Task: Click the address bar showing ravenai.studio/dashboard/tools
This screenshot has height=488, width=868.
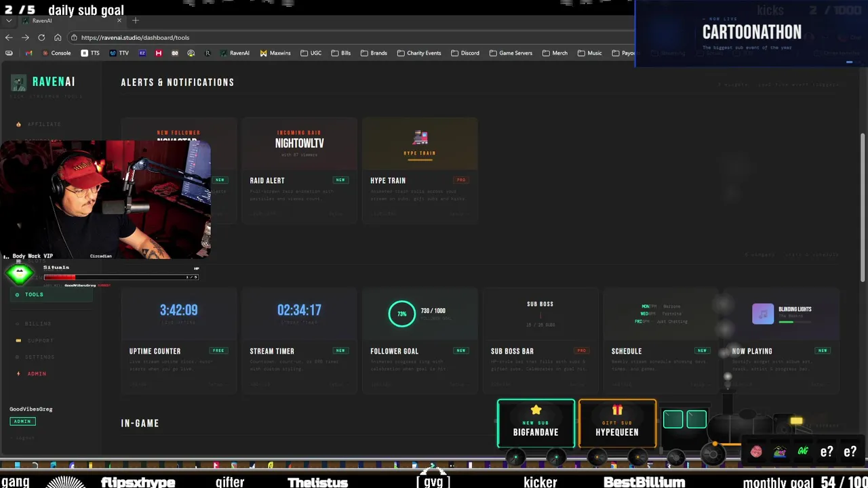Action: pos(353,37)
